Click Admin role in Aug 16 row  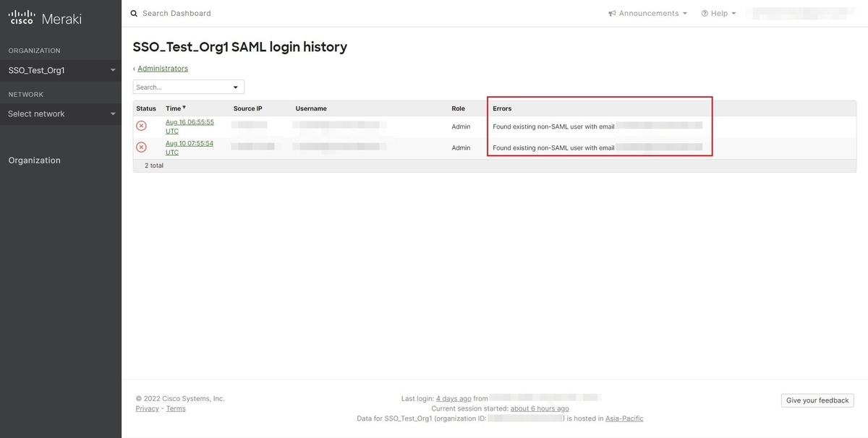461,126
